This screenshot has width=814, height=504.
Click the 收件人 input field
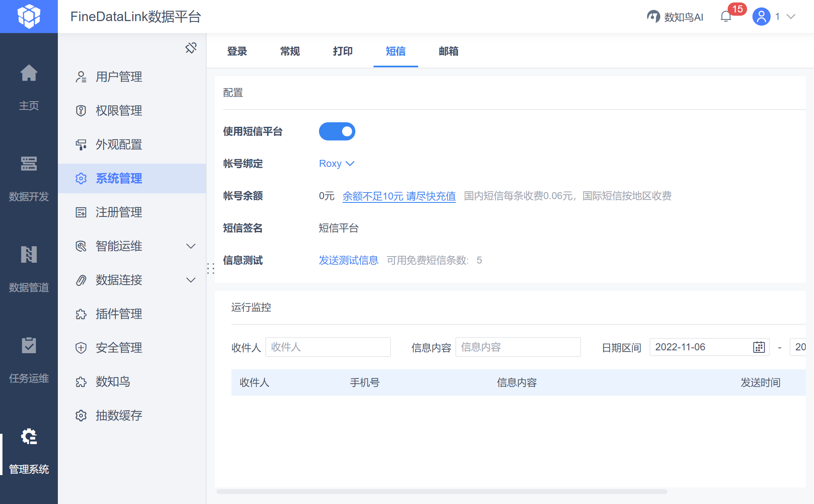point(328,347)
